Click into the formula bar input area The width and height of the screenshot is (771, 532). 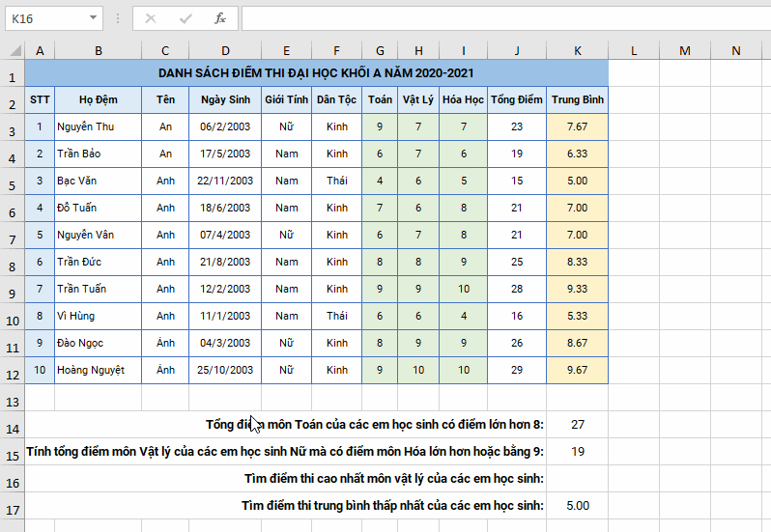pyautogui.click(x=502, y=17)
